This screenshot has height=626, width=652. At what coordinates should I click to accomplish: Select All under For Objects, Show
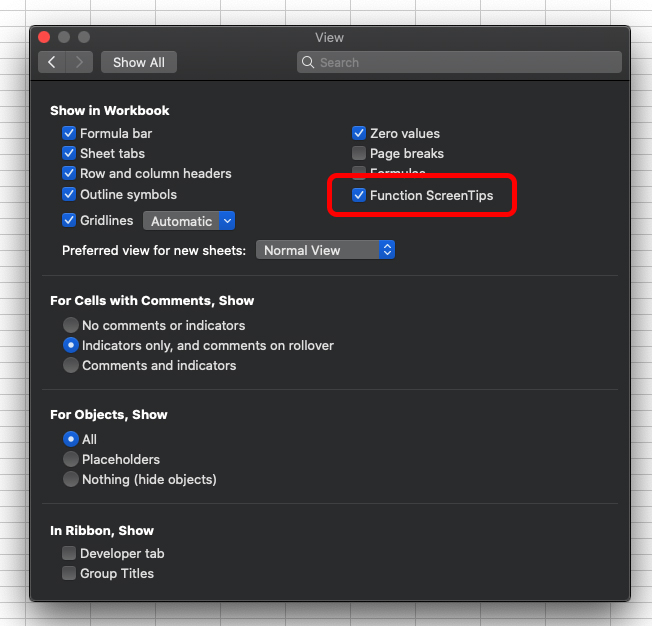71,439
